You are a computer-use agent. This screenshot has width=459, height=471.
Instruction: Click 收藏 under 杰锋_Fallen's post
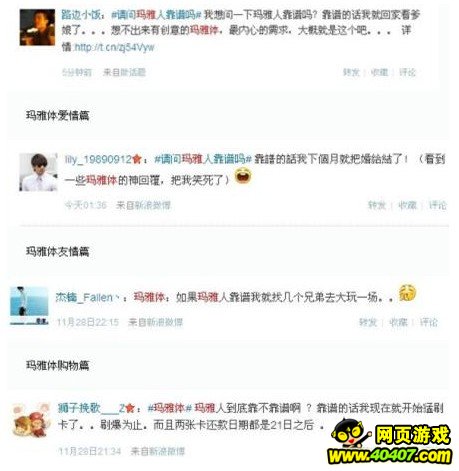[398, 322]
